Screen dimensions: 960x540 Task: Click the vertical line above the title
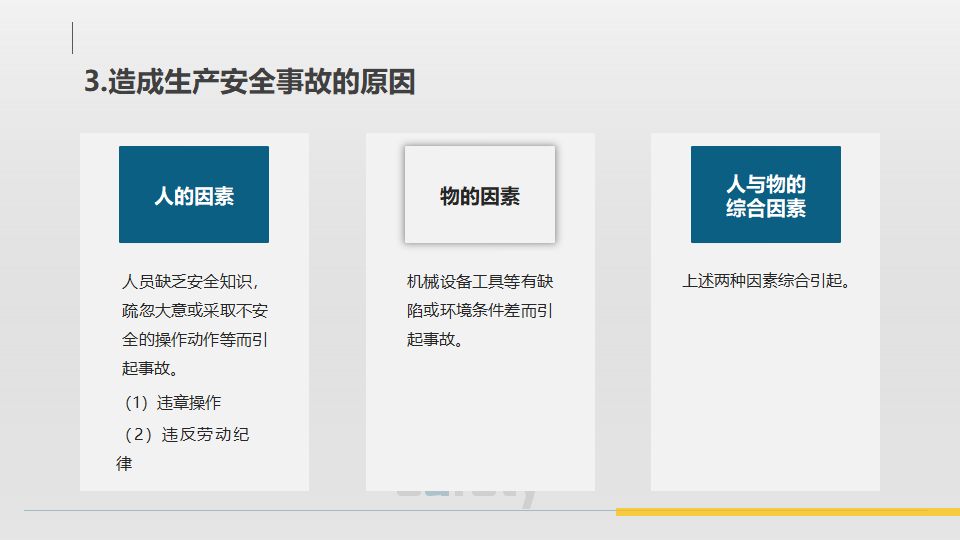pyautogui.click(x=72, y=37)
